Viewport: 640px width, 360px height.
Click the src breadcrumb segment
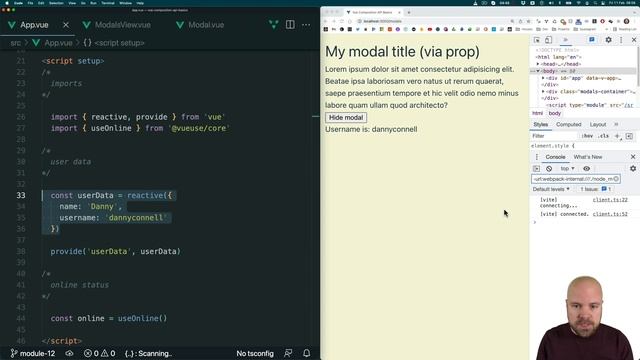pyautogui.click(x=16, y=43)
